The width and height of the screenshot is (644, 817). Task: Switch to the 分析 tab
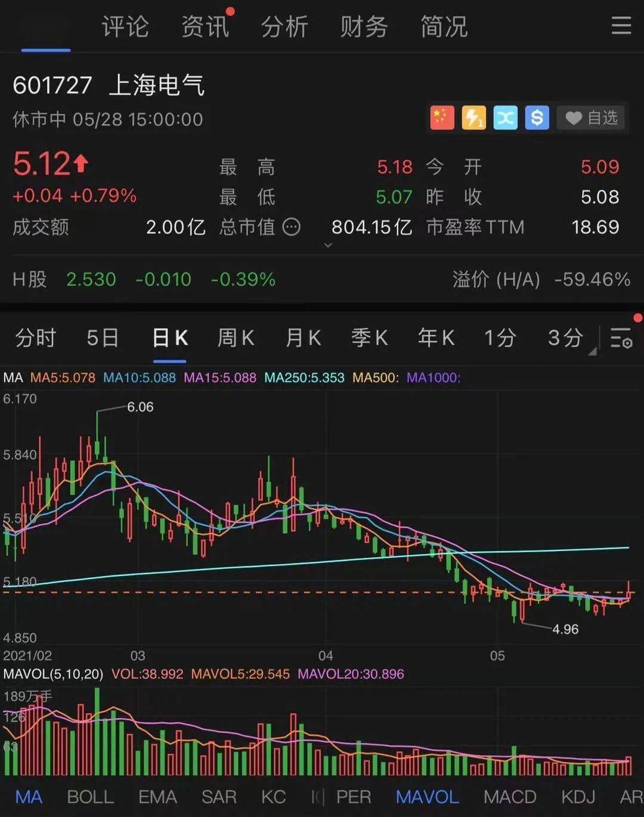(x=284, y=27)
